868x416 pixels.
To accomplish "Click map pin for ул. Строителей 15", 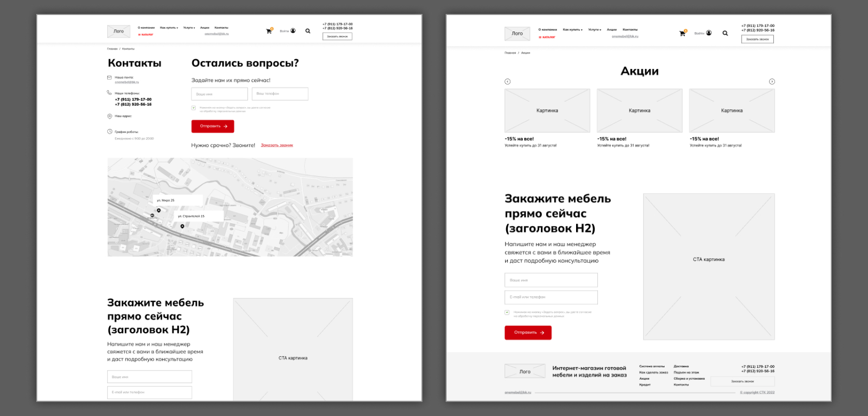I will (182, 226).
